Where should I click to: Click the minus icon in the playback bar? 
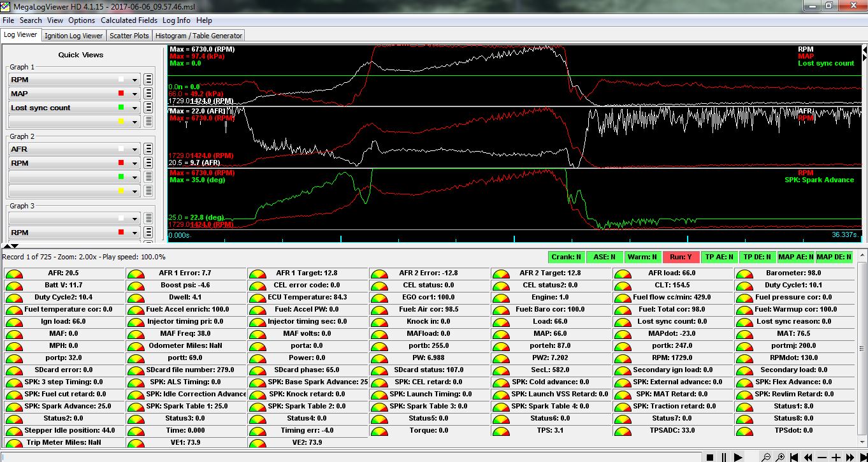point(822,457)
